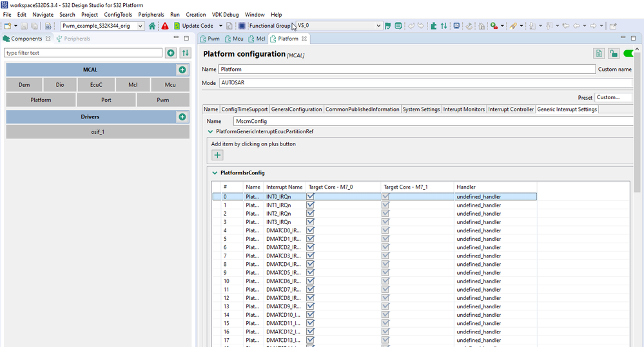Click the sort arrows icon next to filter
The height and width of the screenshot is (347, 644).
(185, 53)
